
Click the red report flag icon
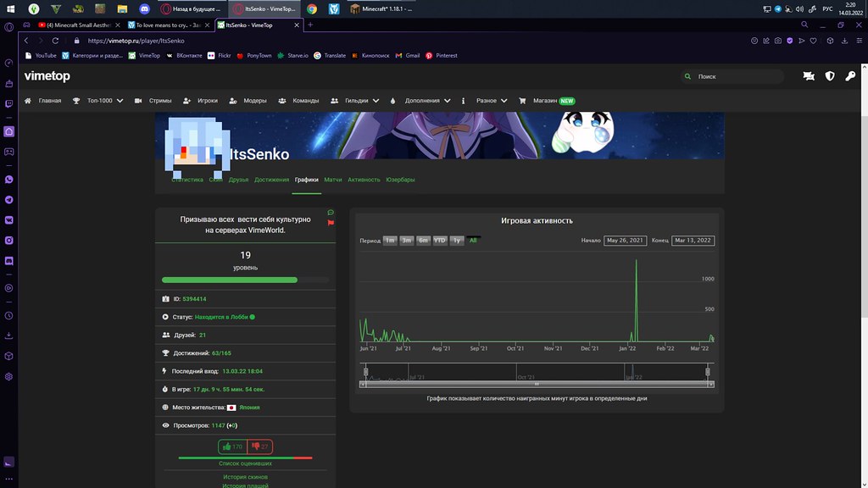tap(331, 222)
